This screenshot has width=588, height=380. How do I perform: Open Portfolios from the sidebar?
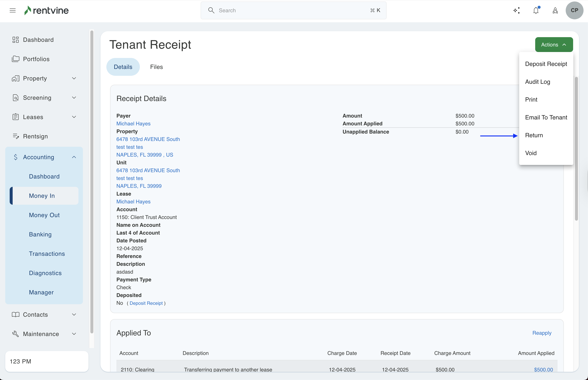36,59
